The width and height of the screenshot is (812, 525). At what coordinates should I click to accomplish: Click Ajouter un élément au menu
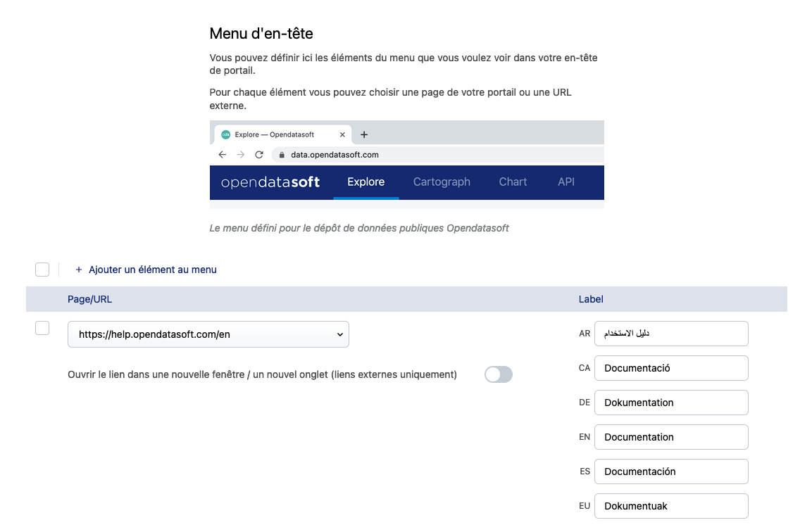pyautogui.click(x=152, y=270)
